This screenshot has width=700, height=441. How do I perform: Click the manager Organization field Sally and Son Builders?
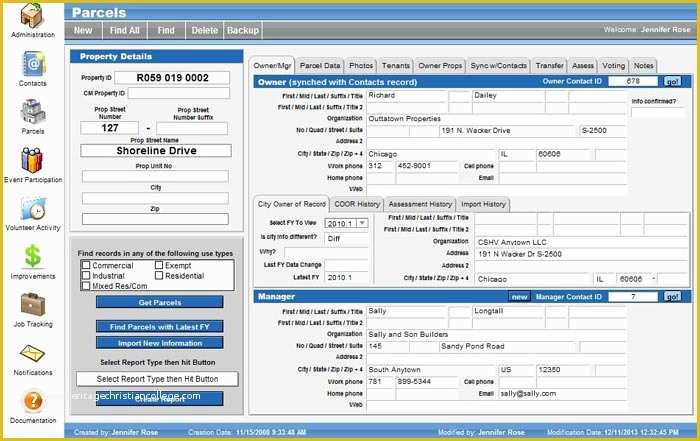pyautogui.click(x=496, y=334)
